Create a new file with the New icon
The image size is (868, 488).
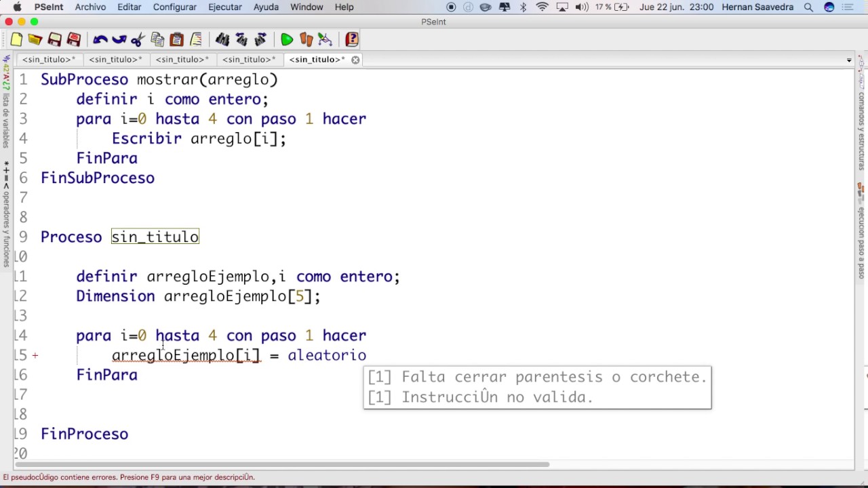coord(16,40)
